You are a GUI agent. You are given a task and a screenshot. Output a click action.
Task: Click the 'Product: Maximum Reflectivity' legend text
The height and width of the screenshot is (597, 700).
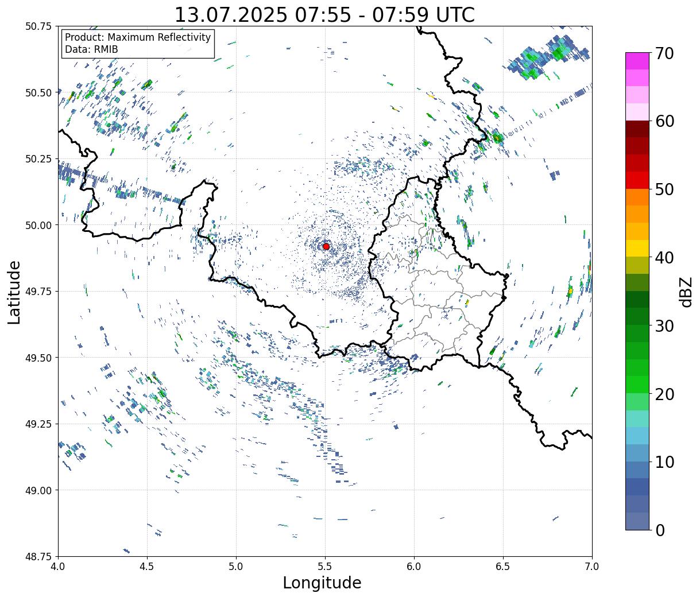138,37
